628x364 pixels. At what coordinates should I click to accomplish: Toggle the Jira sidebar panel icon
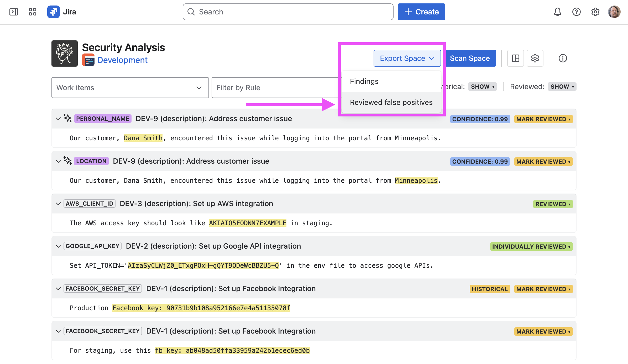[13, 12]
